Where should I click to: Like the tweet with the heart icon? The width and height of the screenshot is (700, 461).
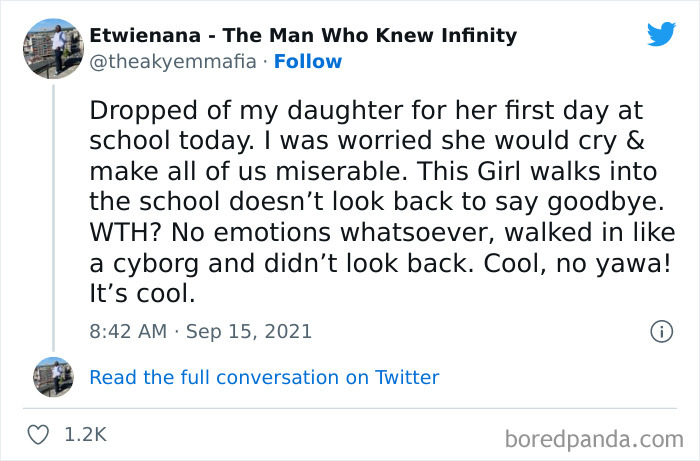(41, 435)
